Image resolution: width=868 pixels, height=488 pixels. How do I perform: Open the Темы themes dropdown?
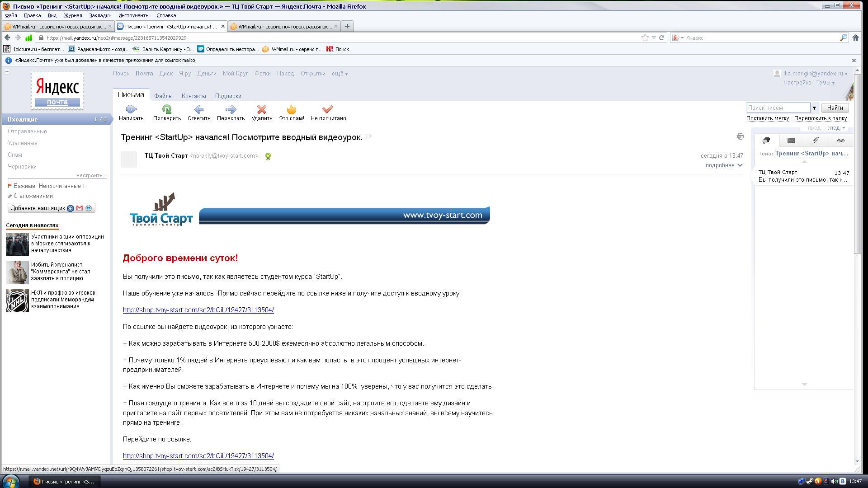(826, 83)
